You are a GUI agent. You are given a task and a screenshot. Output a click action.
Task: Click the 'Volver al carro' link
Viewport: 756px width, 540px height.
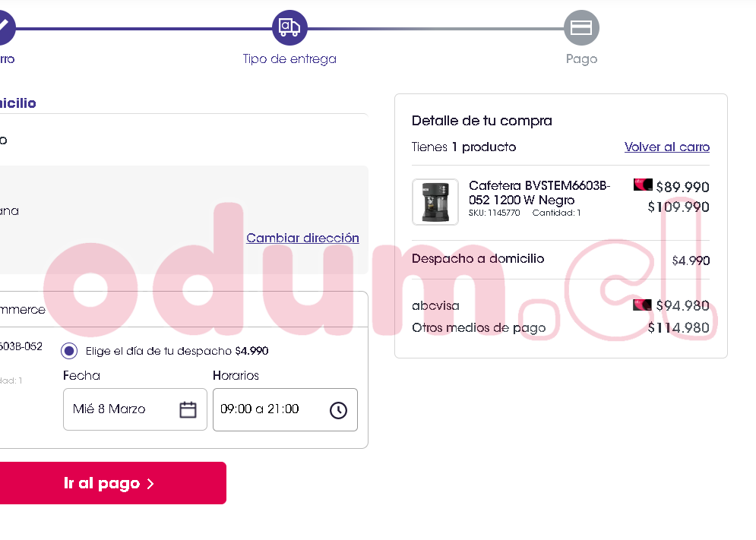tap(667, 147)
